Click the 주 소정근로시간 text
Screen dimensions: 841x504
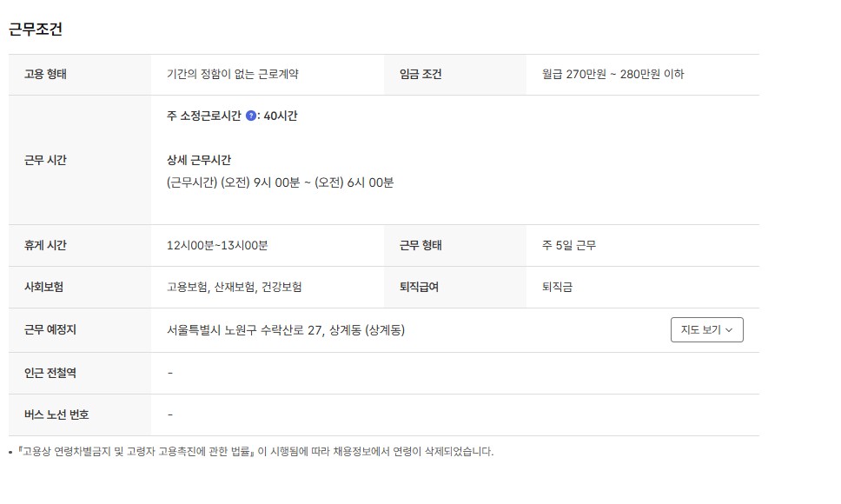coord(203,116)
